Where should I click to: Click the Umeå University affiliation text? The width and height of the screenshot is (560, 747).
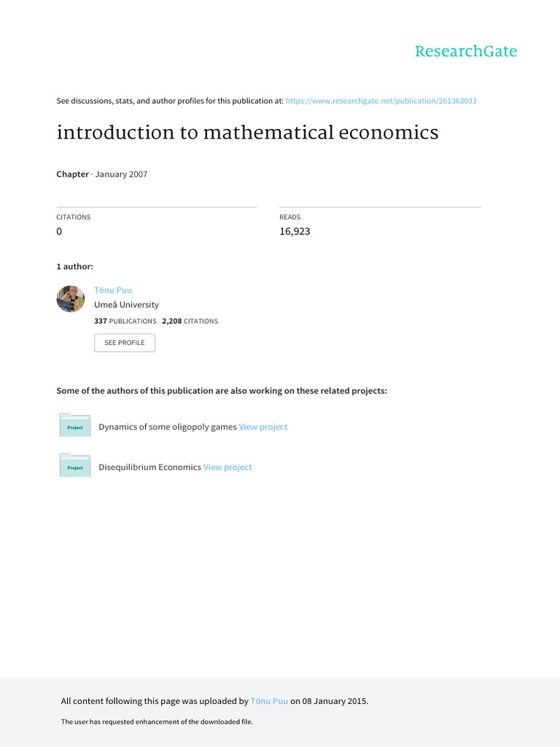tap(126, 305)
